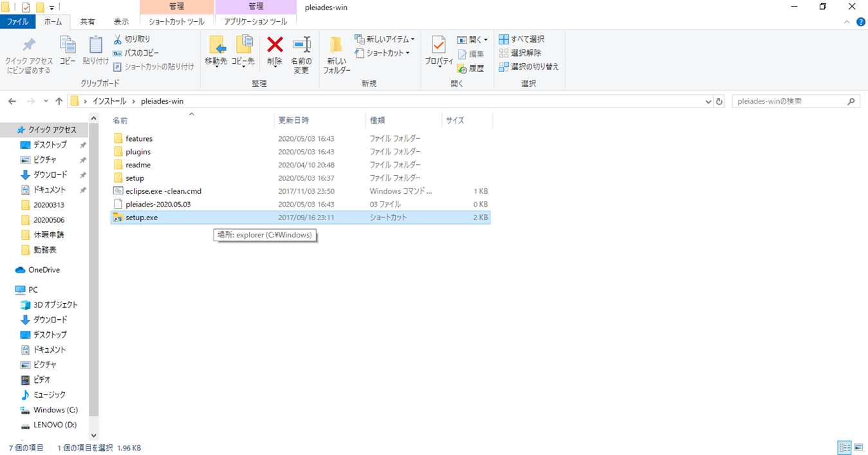Click the pleiades-win search box

click(796, 101)
